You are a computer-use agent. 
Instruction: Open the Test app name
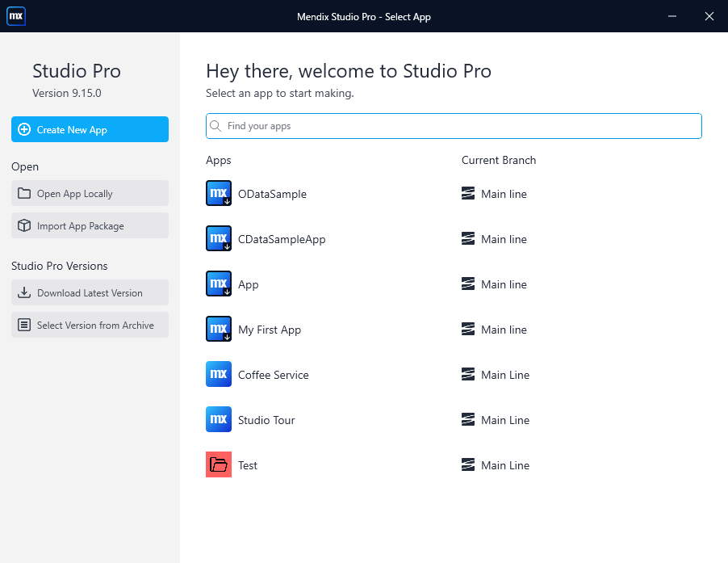[248, 465]
